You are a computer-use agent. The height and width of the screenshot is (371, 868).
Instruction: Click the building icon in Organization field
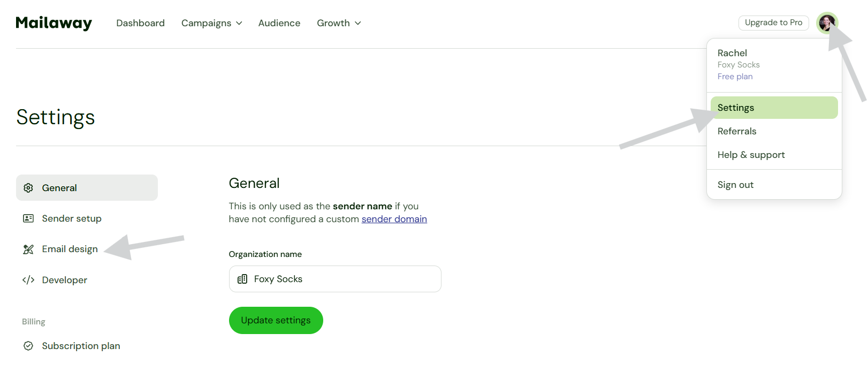(242, 279)
